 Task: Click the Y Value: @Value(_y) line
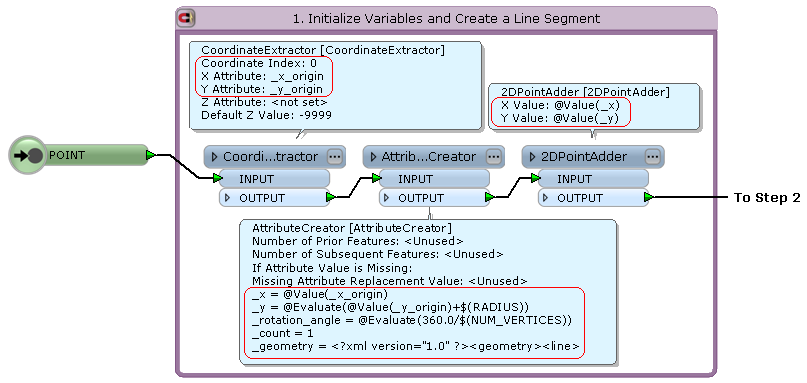pyautogui.click(x=560, y=118)
